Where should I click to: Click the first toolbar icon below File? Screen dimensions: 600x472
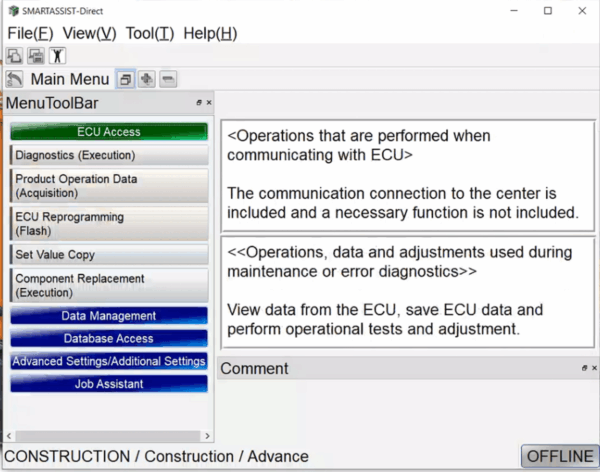[14, 55]
